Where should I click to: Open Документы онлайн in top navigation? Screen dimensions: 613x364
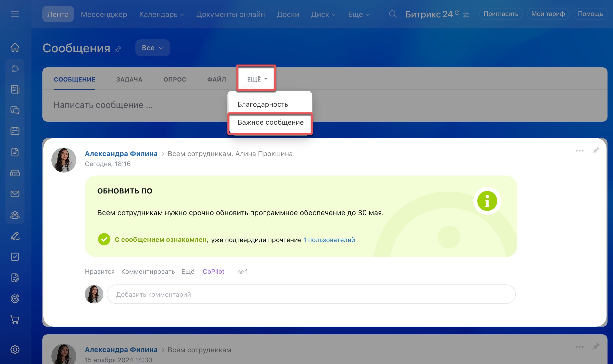coord(230,14)
